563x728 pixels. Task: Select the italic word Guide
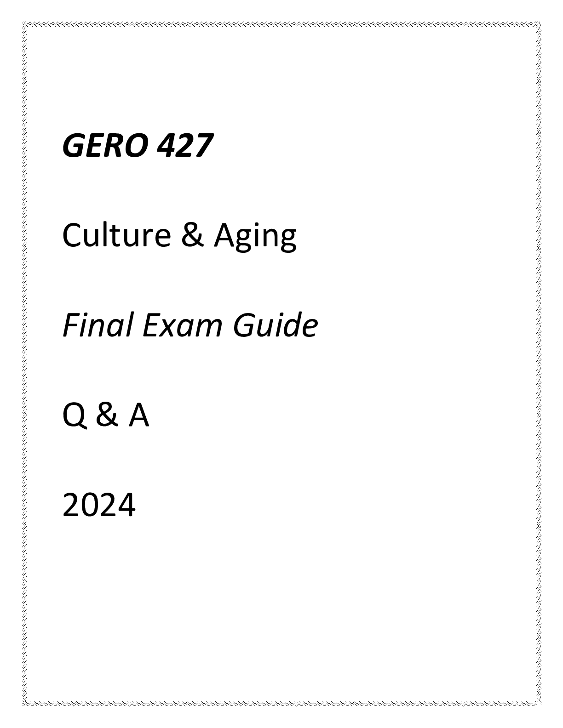(x=275, y=325)
